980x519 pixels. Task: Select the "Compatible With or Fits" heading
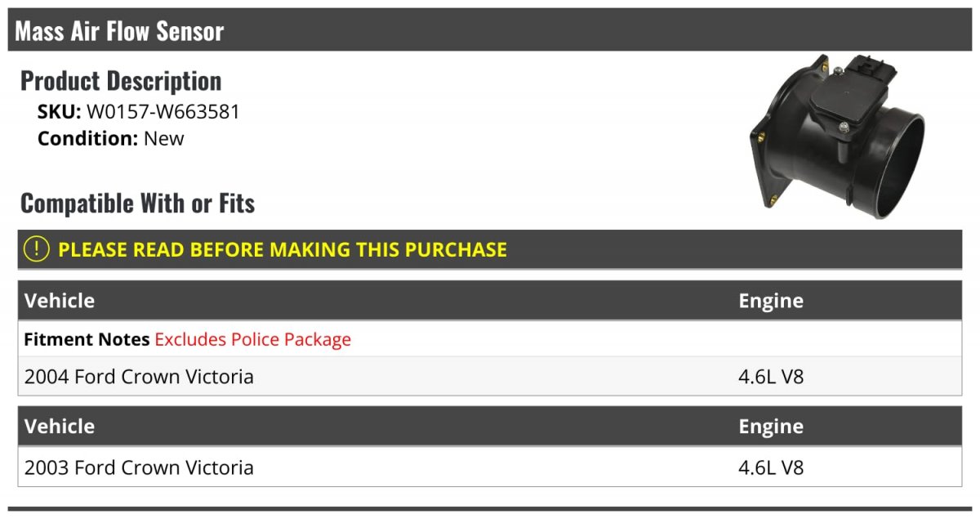137,203
